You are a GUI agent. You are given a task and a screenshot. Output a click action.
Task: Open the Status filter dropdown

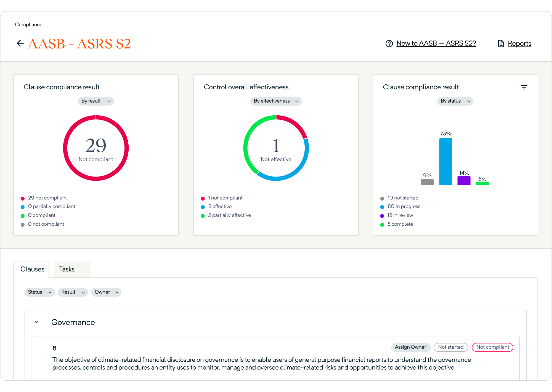point(39,292)
